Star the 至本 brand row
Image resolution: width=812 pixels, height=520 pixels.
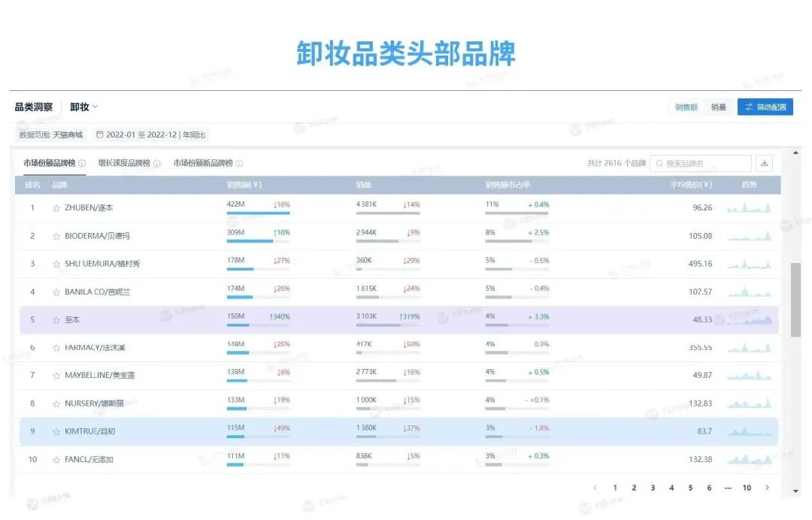click(x=56, y=320)
